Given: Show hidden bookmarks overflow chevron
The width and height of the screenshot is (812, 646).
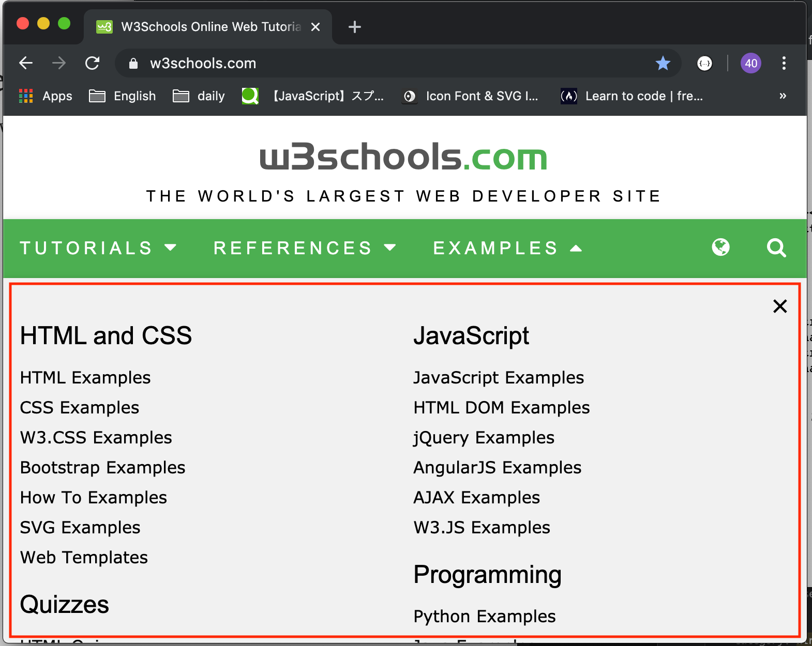Looking at the screenshot, I should click(783, 96).
